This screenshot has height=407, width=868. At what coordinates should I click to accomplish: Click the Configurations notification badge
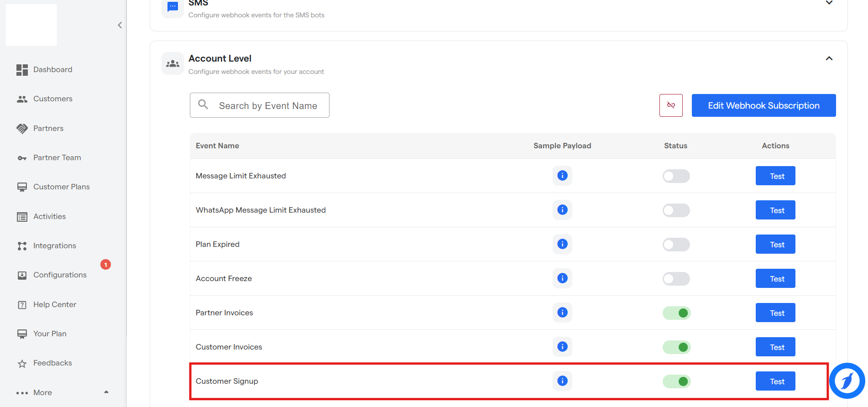coord(105,265)
